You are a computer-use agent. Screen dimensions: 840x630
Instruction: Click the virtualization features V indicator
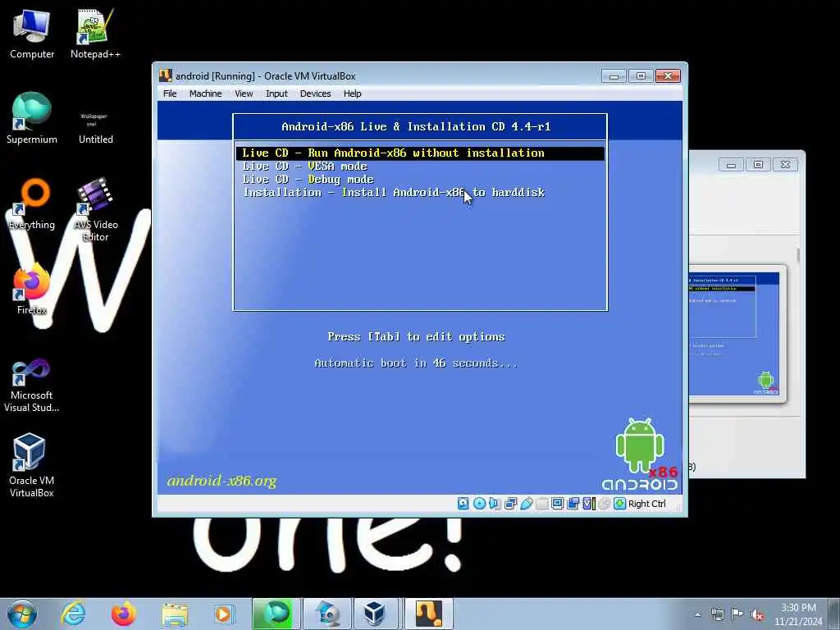589,504
